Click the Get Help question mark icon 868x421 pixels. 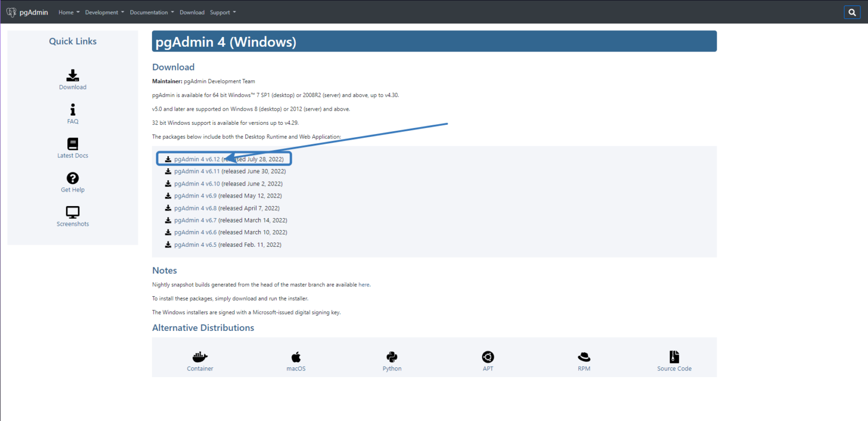[73, 178]
